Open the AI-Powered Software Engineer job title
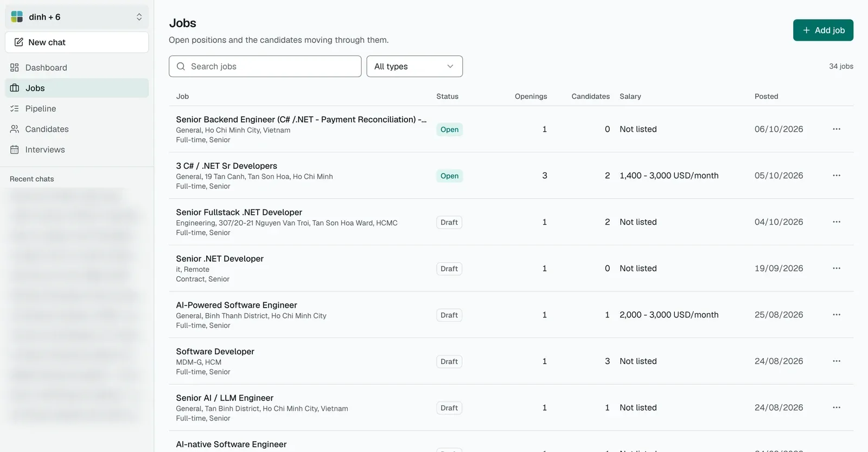Image resolution: width=868 pixels, height=452 pixels. [x=237, y=305]
